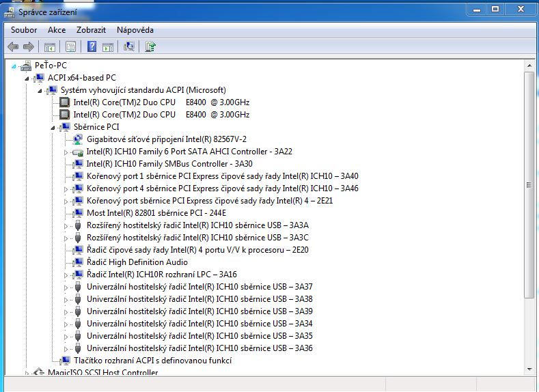Open the Akce menu
This screenshot has width=539, height=392.
[57, 30]
